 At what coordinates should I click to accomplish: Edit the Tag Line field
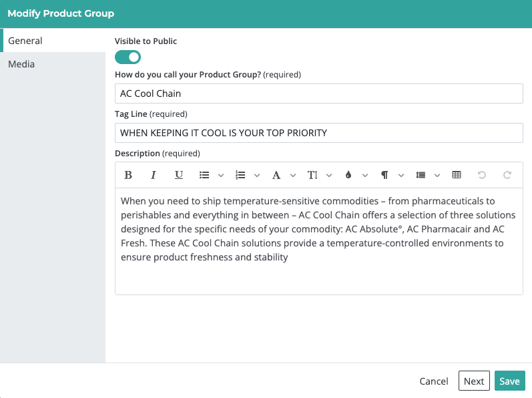click(319, 133)
